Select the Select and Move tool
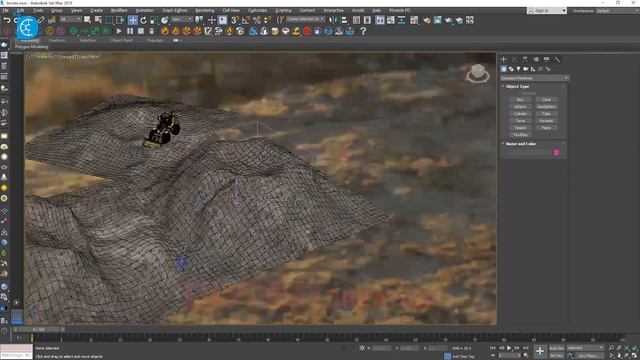640x360 pixels. click(133, 20)
